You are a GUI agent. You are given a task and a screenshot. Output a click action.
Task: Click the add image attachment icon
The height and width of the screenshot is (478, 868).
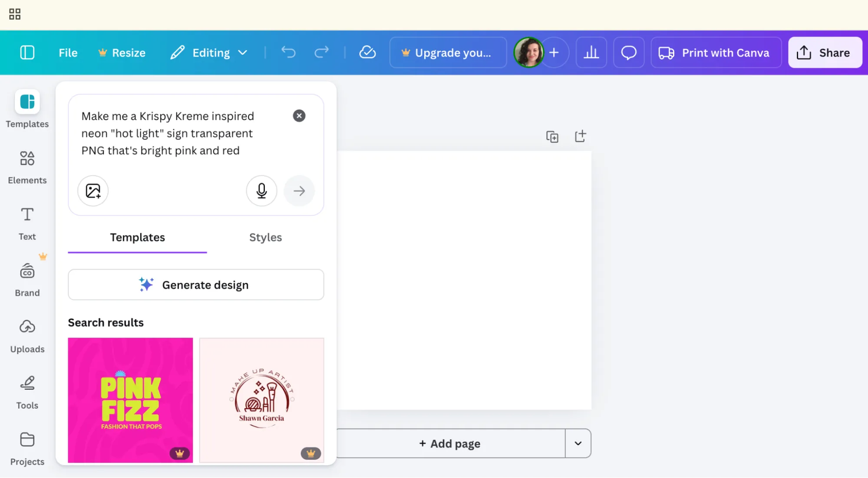coord(93,191)
